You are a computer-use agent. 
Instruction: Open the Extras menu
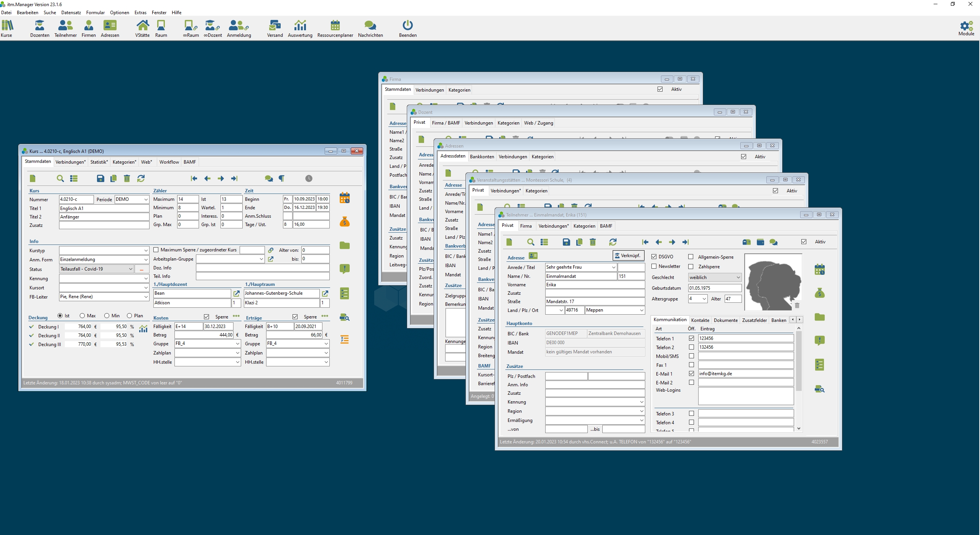[x=140, y=12]
